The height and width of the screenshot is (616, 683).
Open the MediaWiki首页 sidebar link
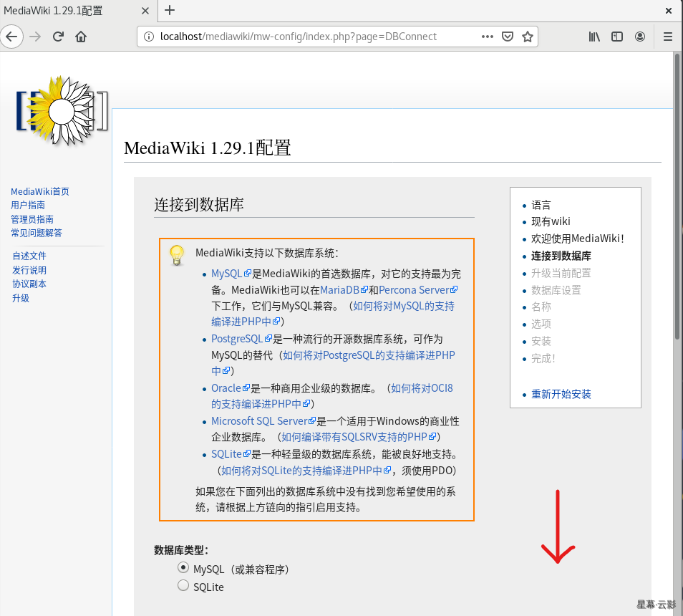click(40, 191)
